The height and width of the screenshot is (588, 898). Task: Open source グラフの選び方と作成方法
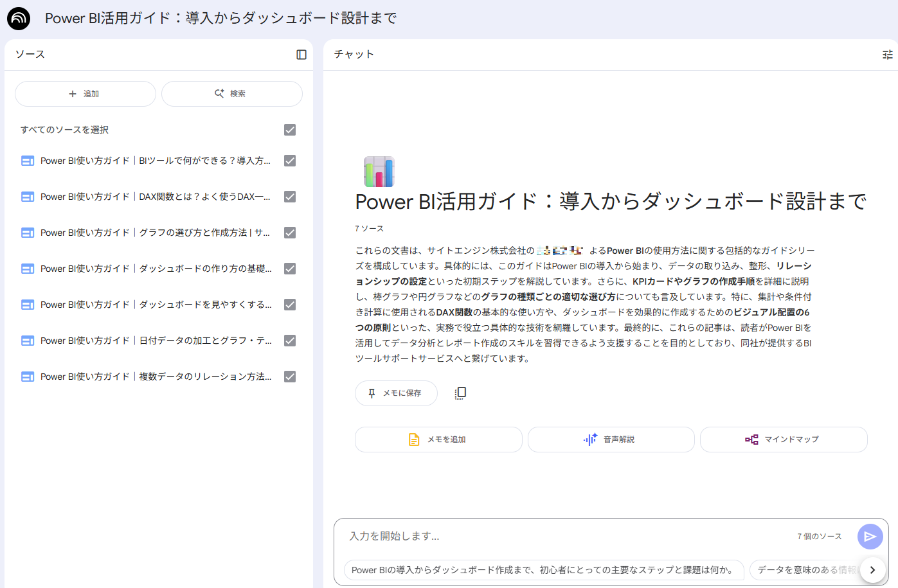click(x=156, y=233)
